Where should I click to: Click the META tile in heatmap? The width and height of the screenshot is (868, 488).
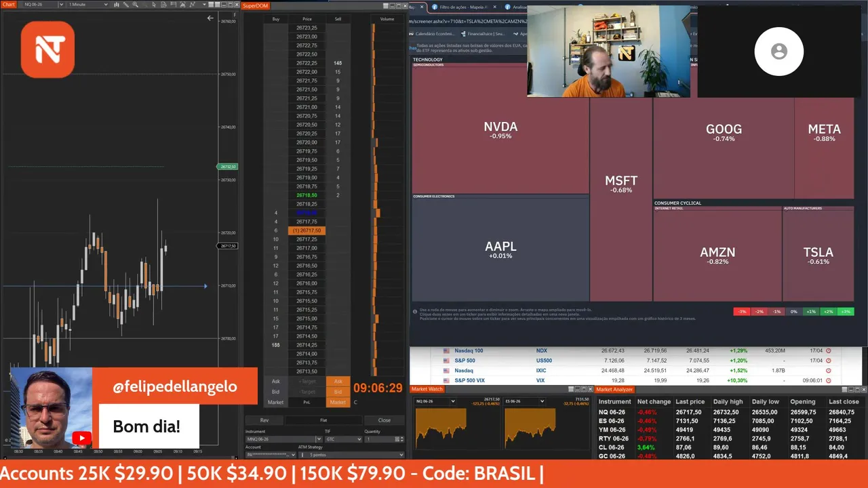[x=824, y=132]
